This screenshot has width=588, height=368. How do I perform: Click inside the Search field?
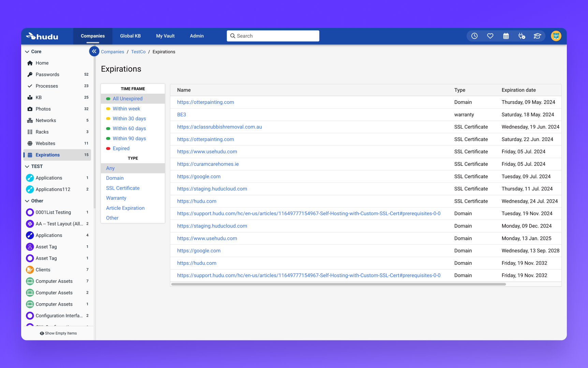[x=273, y=36]
